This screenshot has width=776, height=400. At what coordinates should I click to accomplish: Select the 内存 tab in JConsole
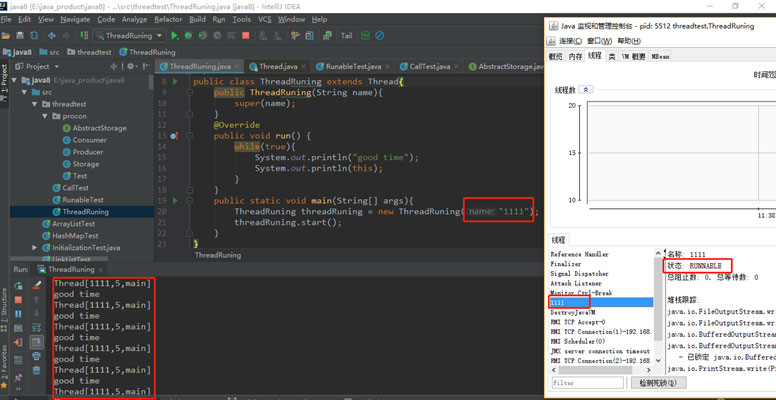click(x=574, y=57)
